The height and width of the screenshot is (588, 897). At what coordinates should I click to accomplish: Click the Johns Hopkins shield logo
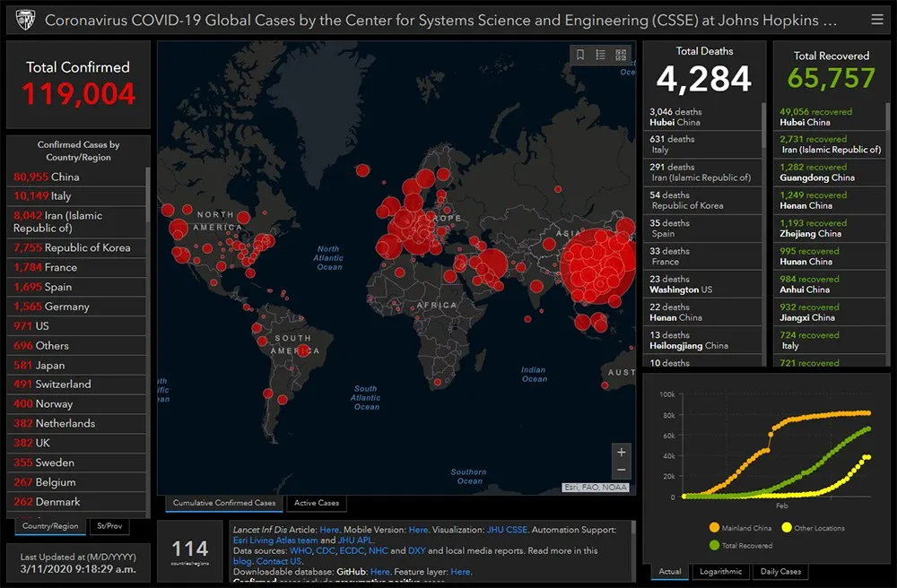(x=25, y=19)
